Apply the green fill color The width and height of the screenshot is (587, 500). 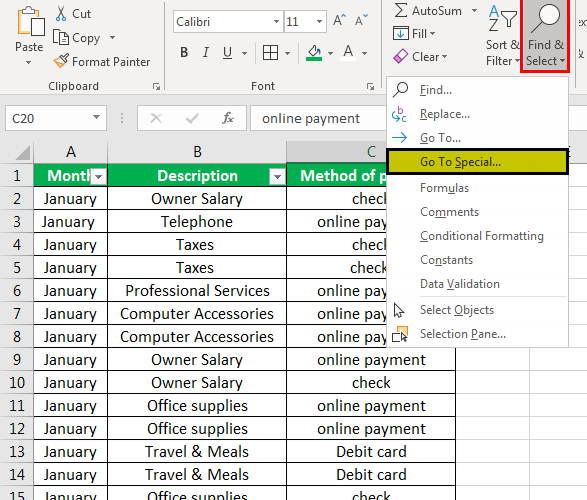[x=314, y=52]
